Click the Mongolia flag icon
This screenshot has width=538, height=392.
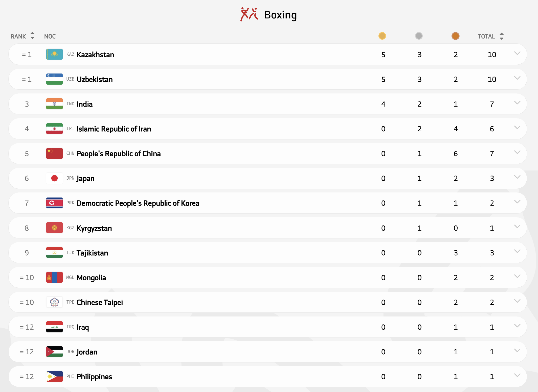coord(54,277)
